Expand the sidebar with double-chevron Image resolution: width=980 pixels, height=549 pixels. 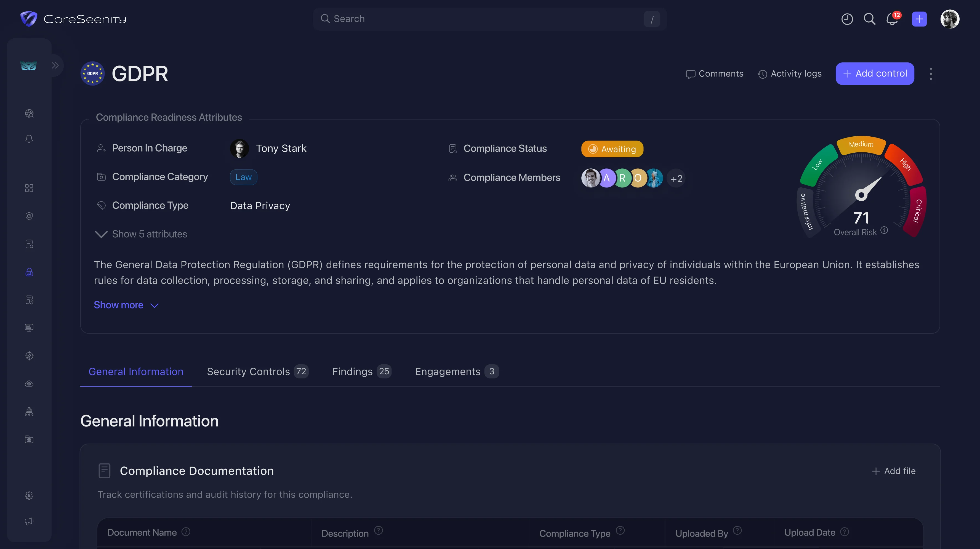[x=55, y=65]
